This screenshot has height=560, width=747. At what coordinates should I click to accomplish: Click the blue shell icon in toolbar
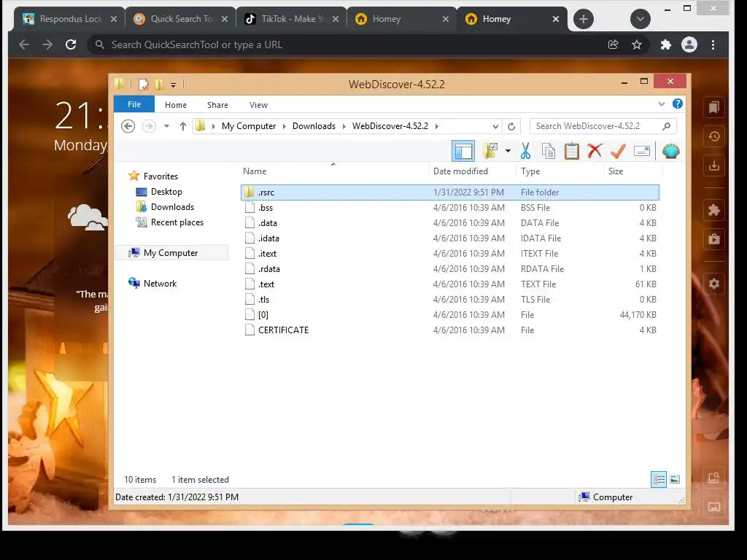pyautogui.click(x=671, y=152)
